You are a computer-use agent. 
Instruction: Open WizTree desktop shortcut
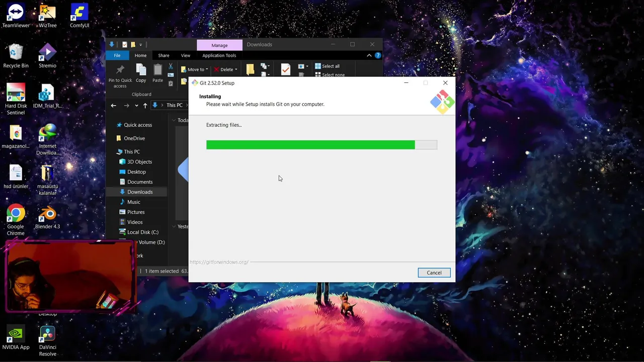pyautogui.click(x=48, y=16)
